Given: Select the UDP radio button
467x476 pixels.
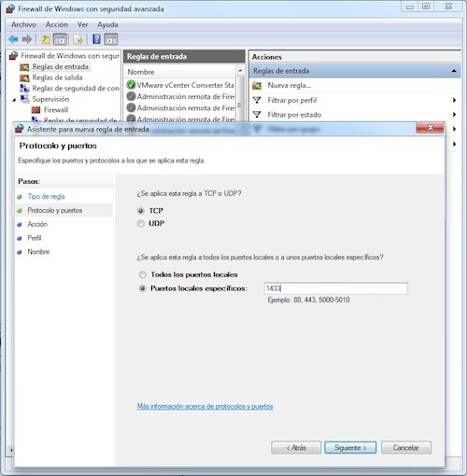Looking at the screenshot, I should coord(141,224).
